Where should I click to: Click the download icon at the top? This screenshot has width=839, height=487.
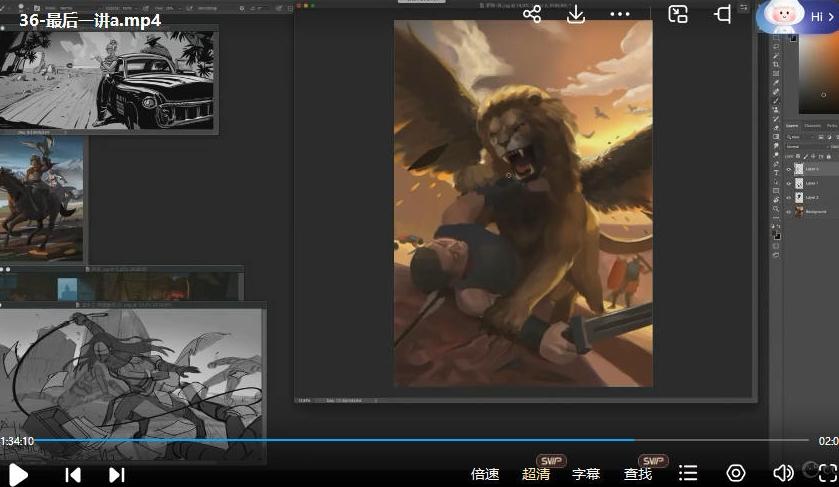click(576, 14)
